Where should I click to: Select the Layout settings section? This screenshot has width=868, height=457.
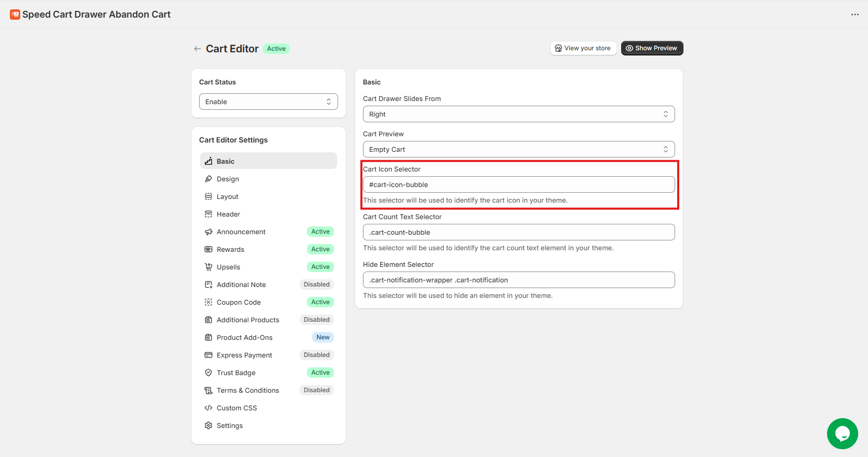point(228,196)
